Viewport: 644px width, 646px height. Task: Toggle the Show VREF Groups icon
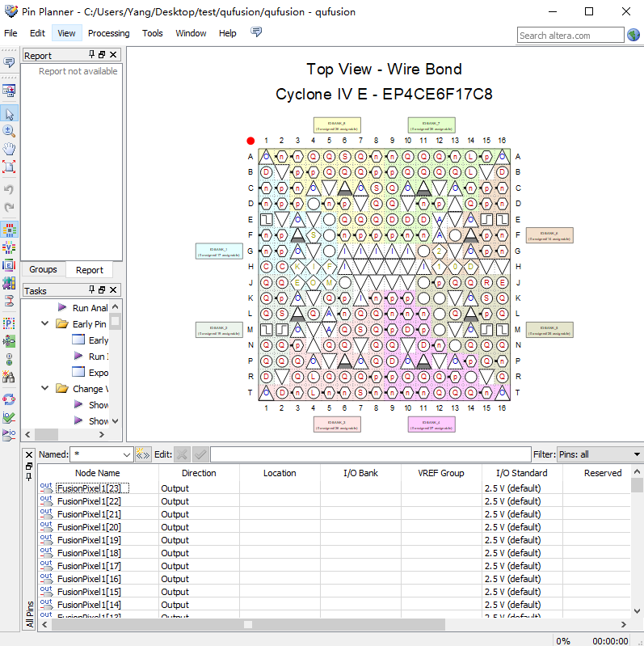[x=9, y=247]
